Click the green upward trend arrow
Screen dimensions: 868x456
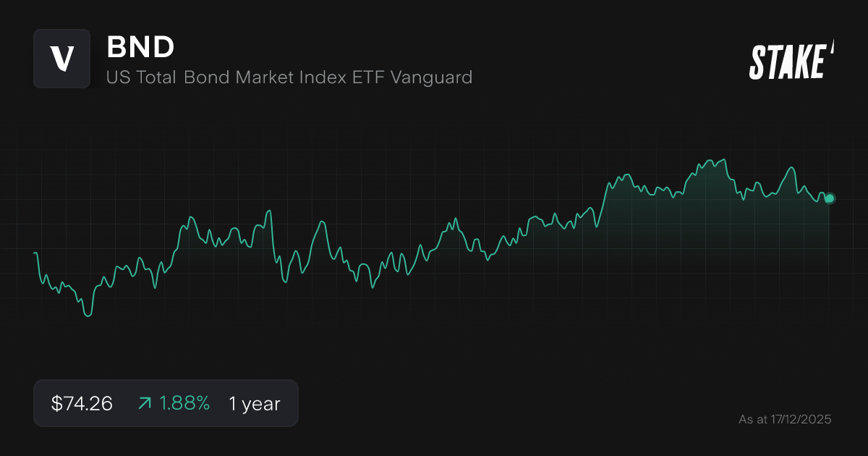(145, 404)
